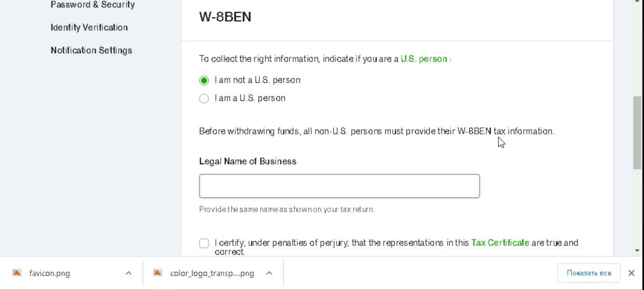Viewport: 644px width, 290px height.
Task: Focus the Legal Name of Business field
Action: tap(340, 186)
